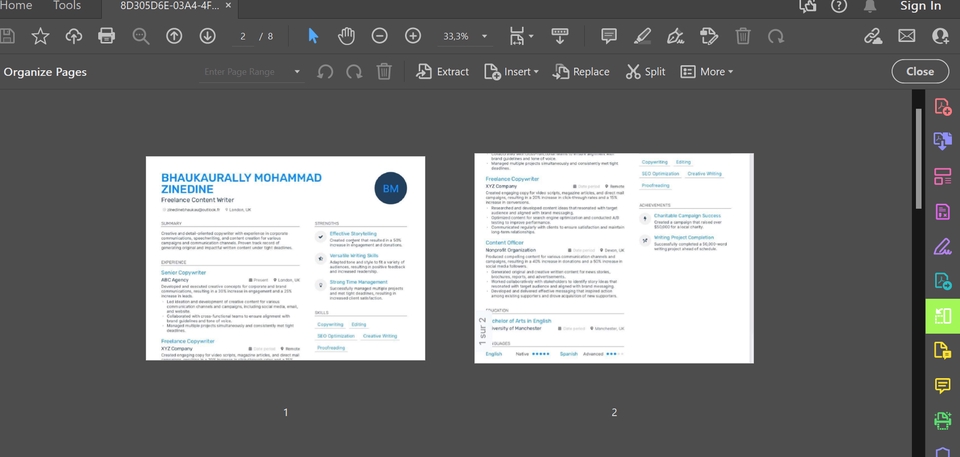
Task: Print the document with printer icon
Action: click(107, 36)
